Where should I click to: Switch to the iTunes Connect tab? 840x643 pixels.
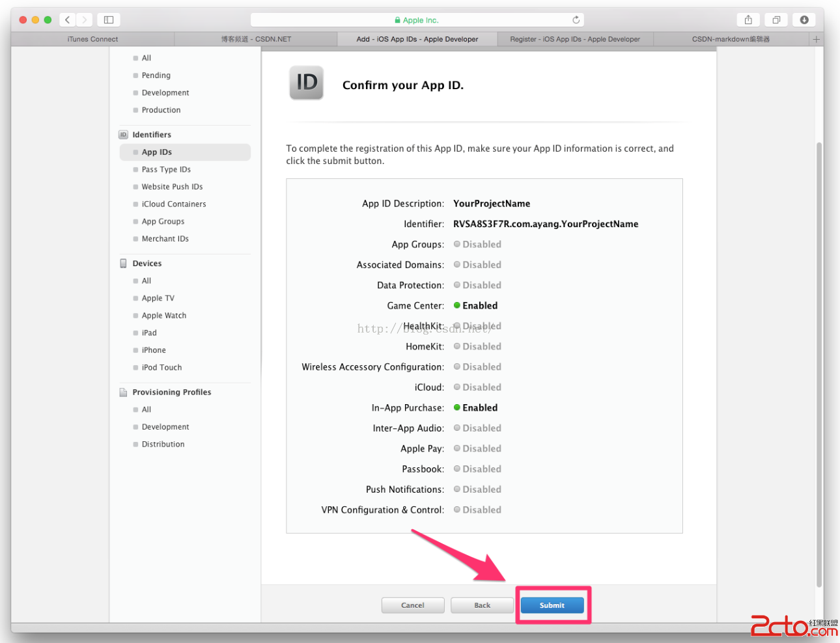pyautogui.click(x=92, y=39)
